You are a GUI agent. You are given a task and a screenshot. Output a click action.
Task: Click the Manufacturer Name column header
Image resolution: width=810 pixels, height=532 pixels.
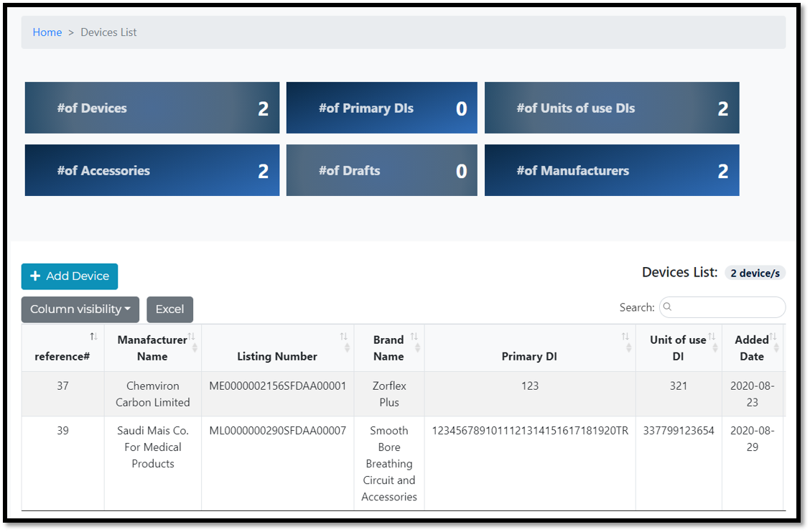pyautogui.click(x=152, y=348)
